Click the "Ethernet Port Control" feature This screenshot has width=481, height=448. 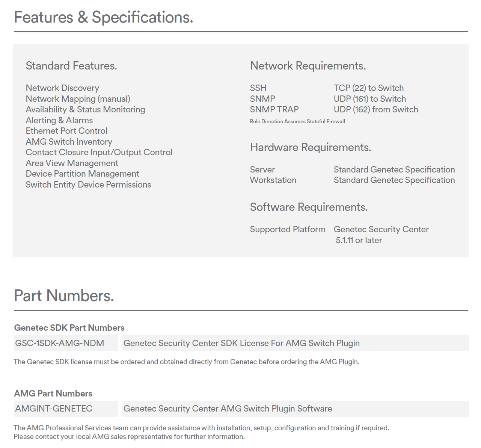[x=66, y=131]
